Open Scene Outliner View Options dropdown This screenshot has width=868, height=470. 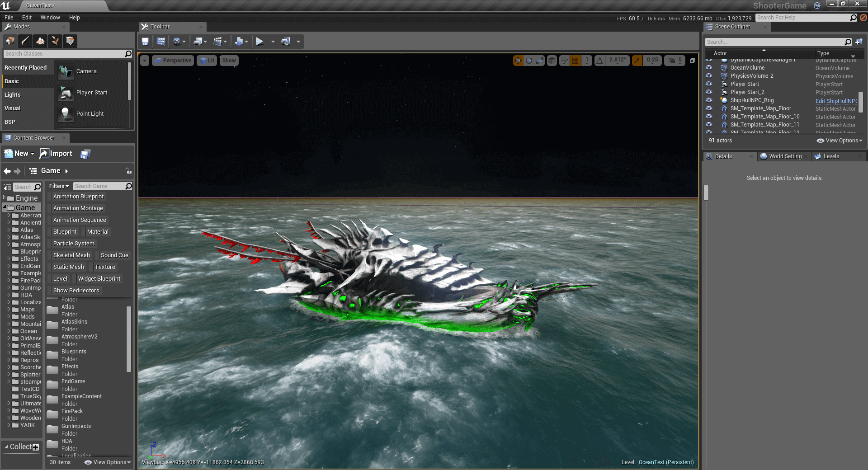(840, 141)
